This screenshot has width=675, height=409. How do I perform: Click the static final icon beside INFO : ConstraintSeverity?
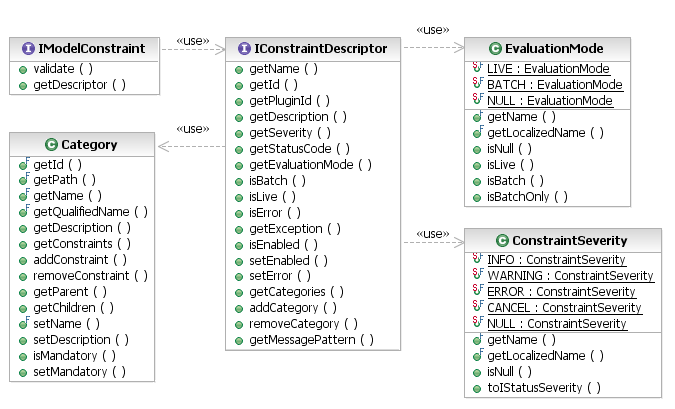tap(477, 259)
